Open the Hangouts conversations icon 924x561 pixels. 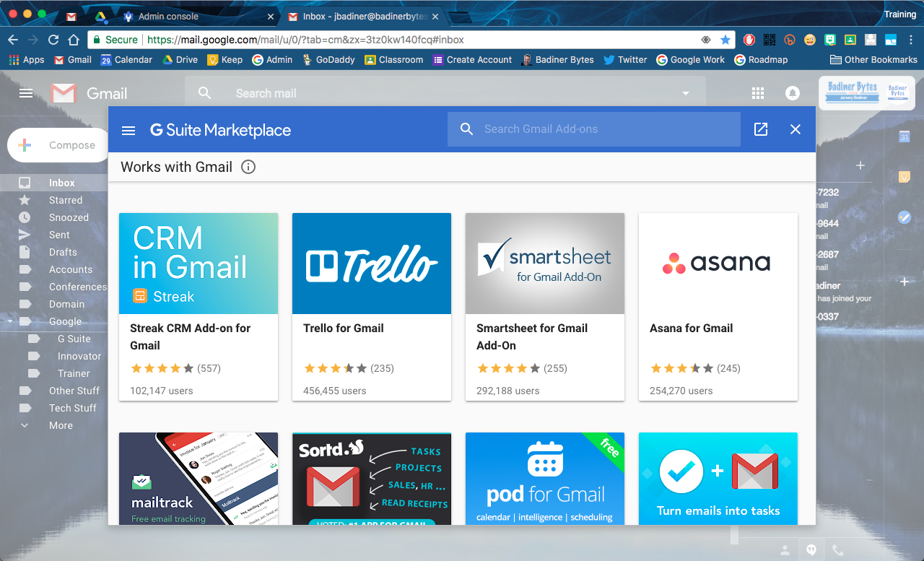811,550
